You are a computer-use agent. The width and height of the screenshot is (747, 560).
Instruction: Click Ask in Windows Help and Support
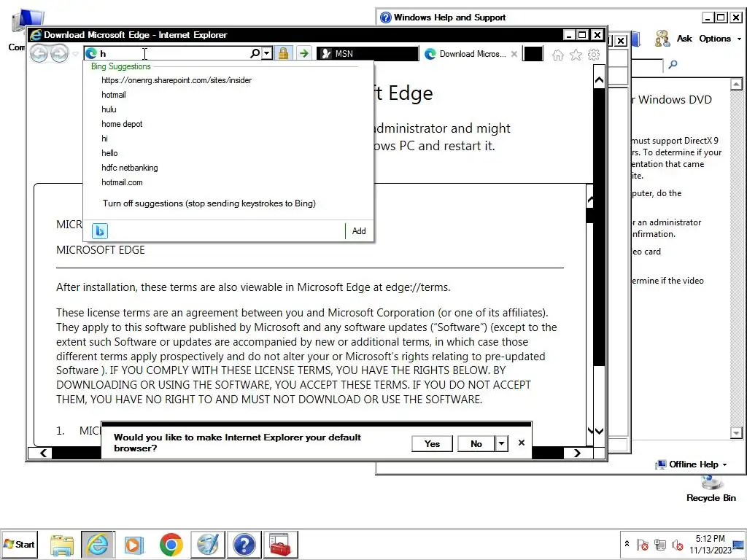click(673, 39)
